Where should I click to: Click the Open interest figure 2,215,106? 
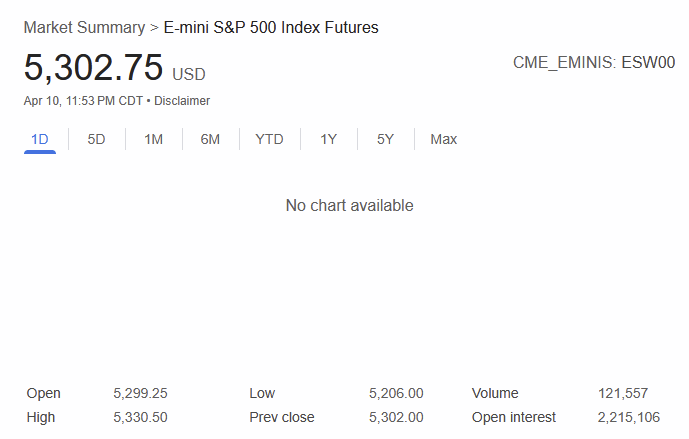(x=628, y=418)
